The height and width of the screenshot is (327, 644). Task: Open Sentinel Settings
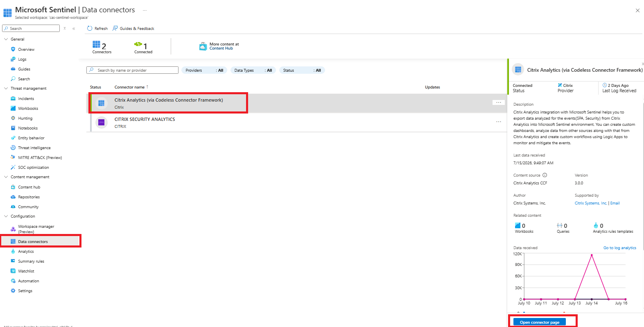(25, 291)
